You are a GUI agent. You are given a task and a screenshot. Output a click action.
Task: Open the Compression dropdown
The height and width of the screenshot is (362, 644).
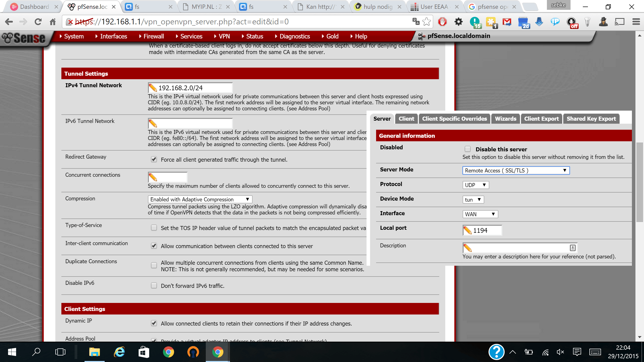pos(200,199)
